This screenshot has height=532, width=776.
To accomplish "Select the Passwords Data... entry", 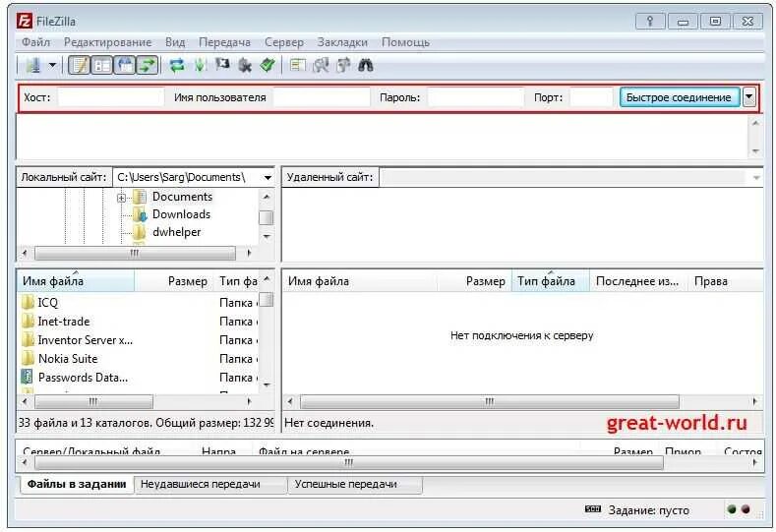I will coord(84,378).
